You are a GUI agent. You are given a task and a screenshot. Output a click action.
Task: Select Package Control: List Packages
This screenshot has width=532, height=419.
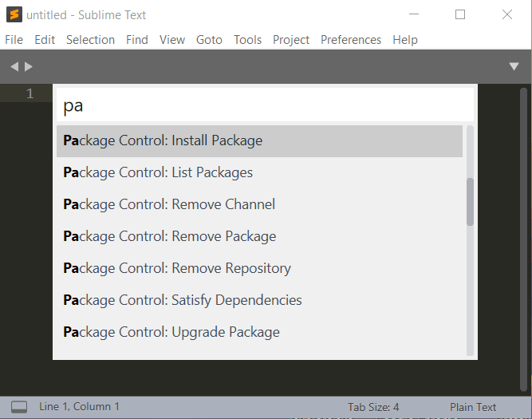pyautogui.click(x=259, y=173)
